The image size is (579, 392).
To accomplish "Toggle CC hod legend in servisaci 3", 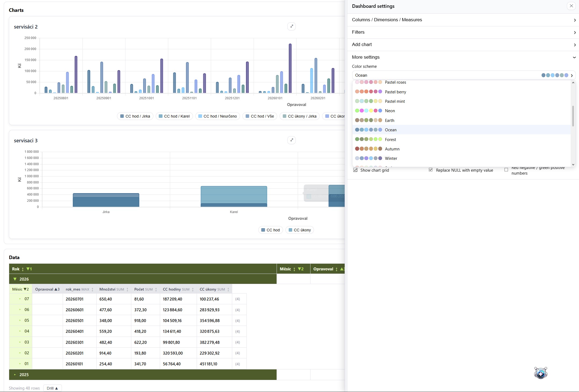I will [270, 230].
